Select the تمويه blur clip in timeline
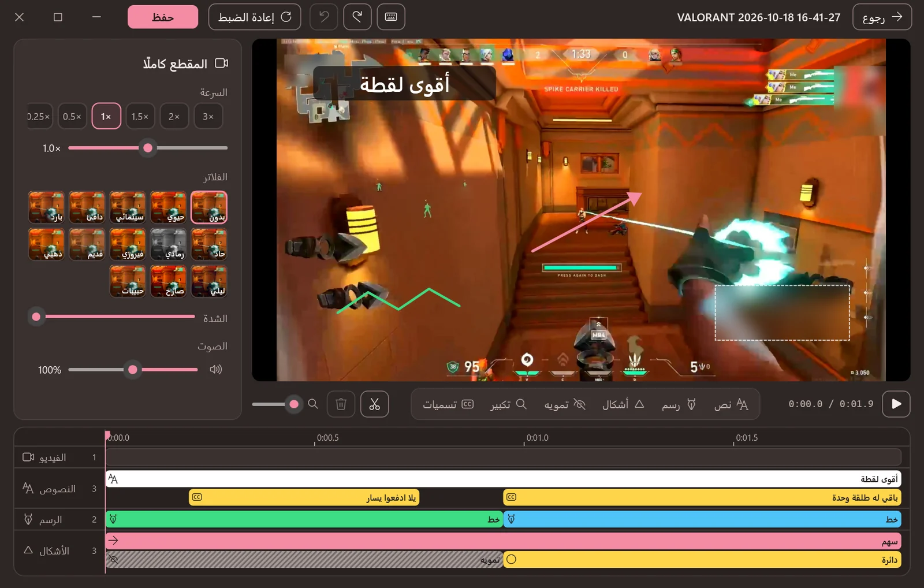The image size is (924, 588). [x=304, y=560]
